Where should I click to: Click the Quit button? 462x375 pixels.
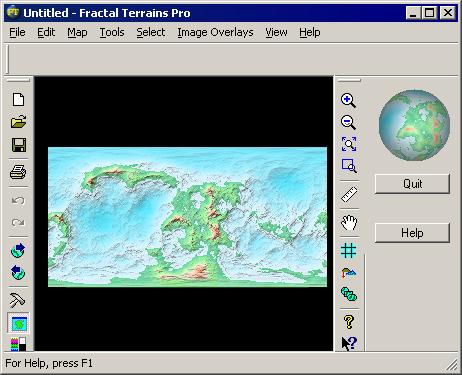tap(412, 184)
